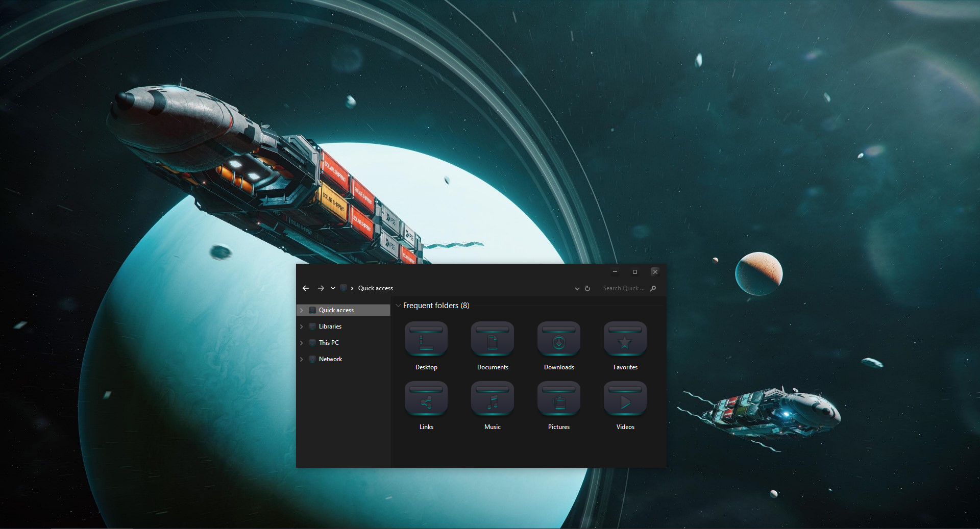
Task: Close the file explorer window
Action: click(655, 272)
